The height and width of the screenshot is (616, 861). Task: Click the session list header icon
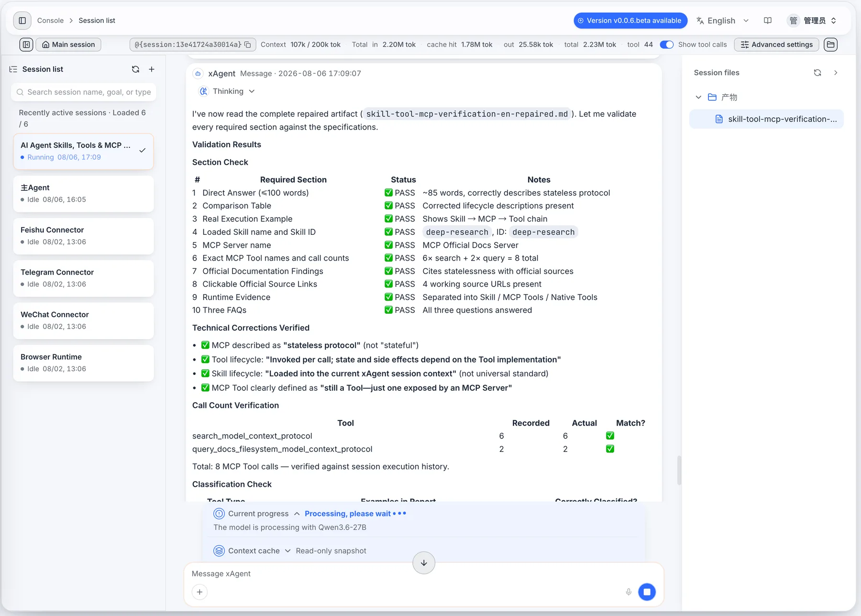point(13,69)
